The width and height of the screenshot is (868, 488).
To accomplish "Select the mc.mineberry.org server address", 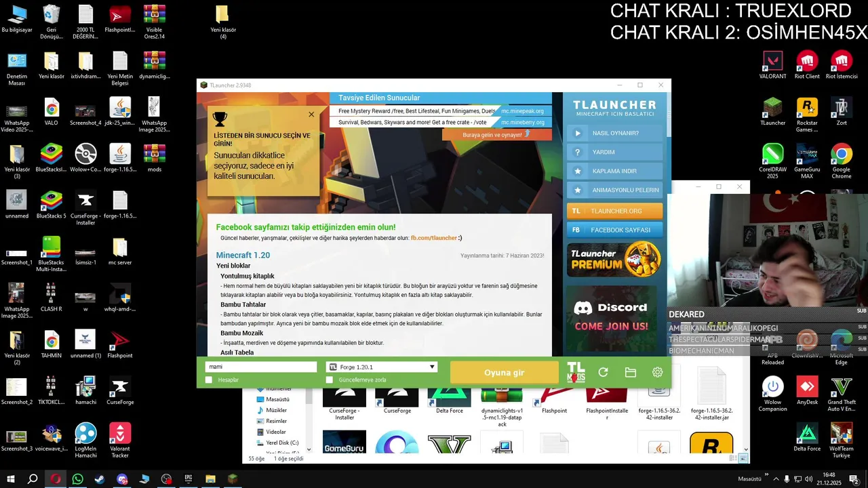I will 522,123.
